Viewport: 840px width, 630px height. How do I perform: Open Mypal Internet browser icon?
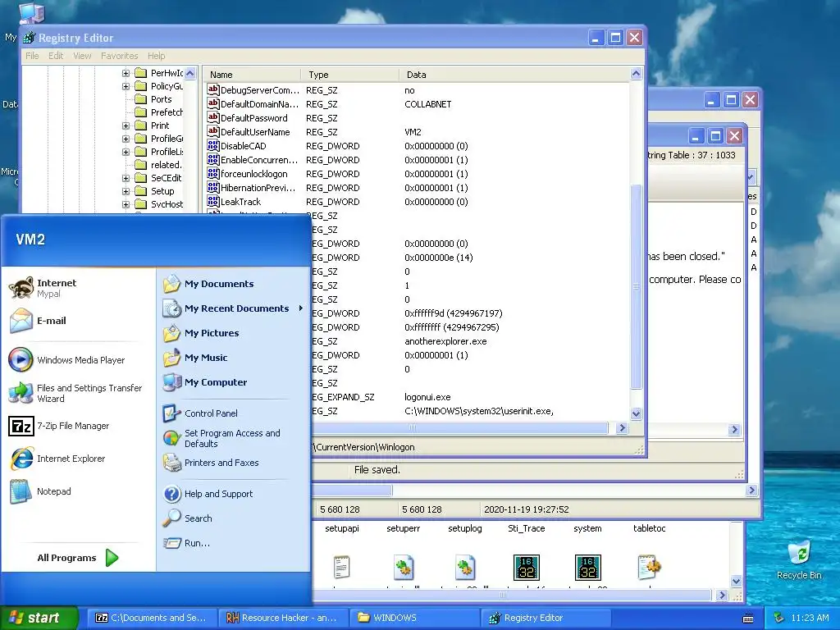[21, 288]
